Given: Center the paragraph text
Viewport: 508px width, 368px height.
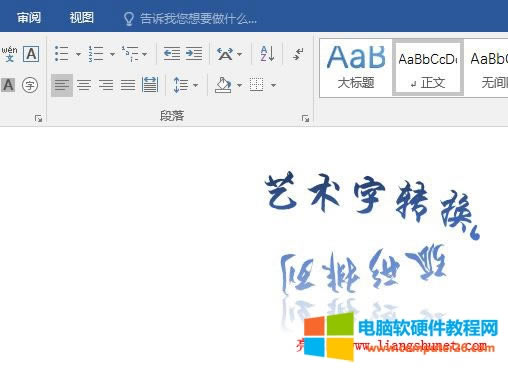Looking at the screenshot, I should [x=84, y=85].
